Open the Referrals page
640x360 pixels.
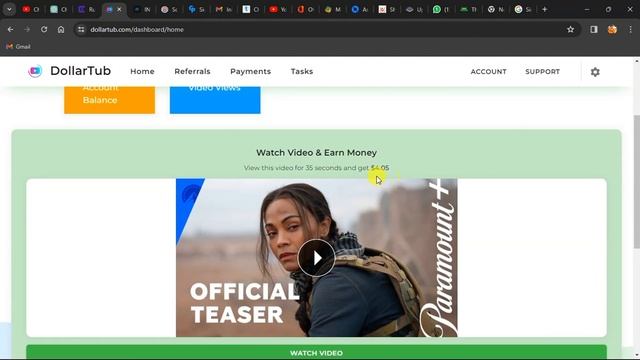(192, 71)
